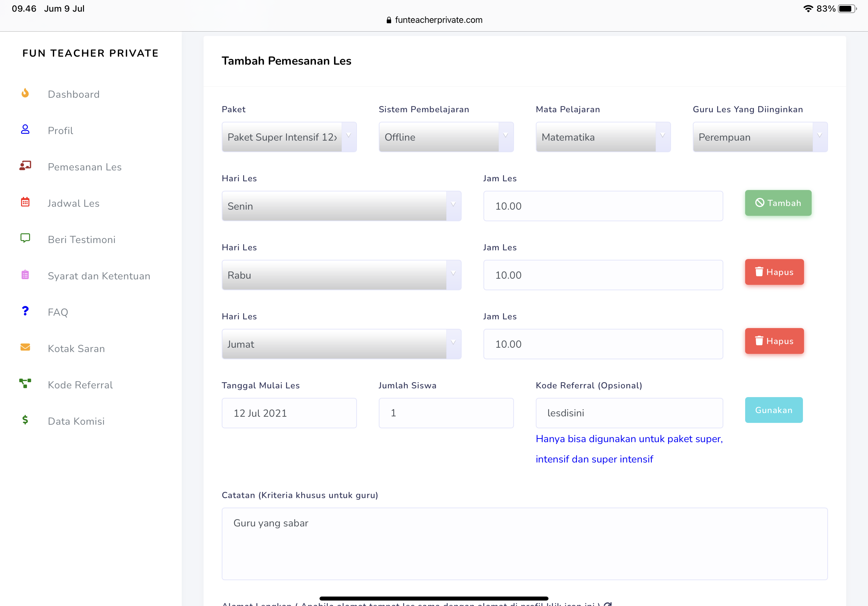This screenshot has height=606, width=868.
Task: Click the Dashboard flame icon
Action: (x=25, y=93)
